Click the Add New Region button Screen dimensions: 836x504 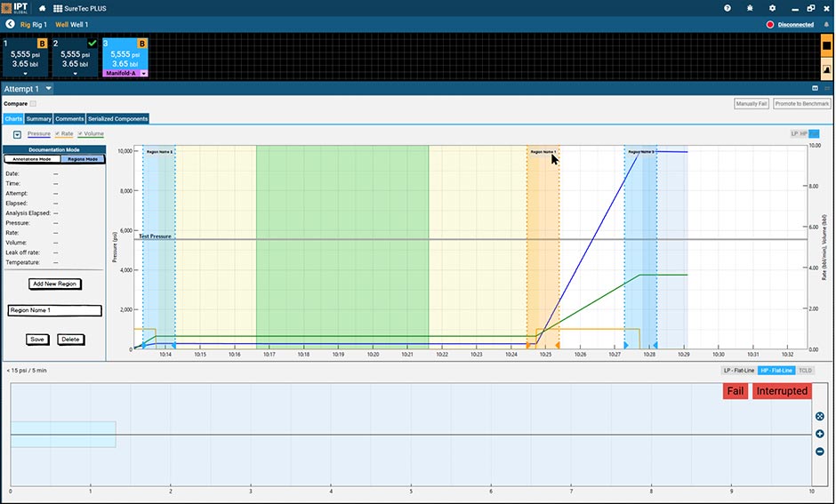click(54, 284)
